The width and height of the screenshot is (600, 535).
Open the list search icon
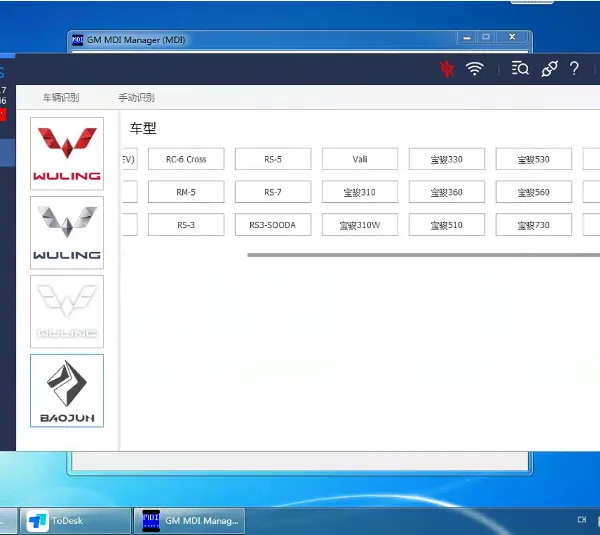pos(520,69)
